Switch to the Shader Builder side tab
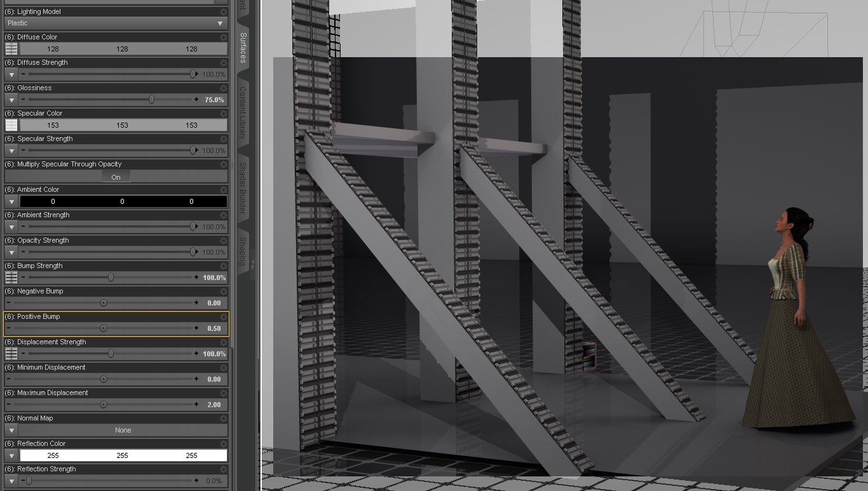The width and height of the screenshot is (868, 491). point(243,188)
